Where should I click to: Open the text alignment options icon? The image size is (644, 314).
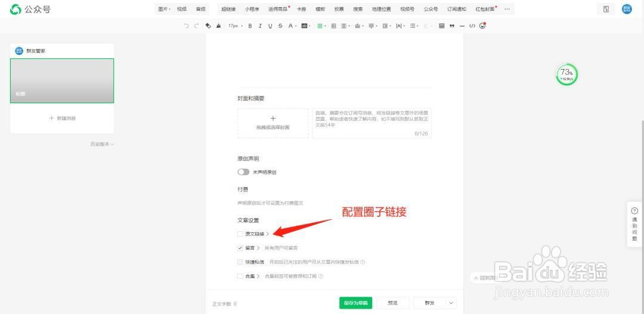tap(344, 26)
